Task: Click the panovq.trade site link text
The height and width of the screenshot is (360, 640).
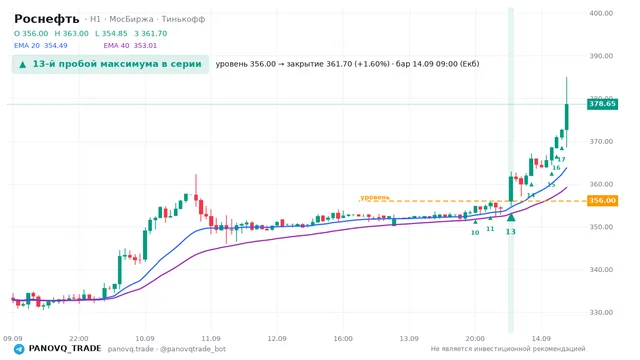Action: pos(131,349)
